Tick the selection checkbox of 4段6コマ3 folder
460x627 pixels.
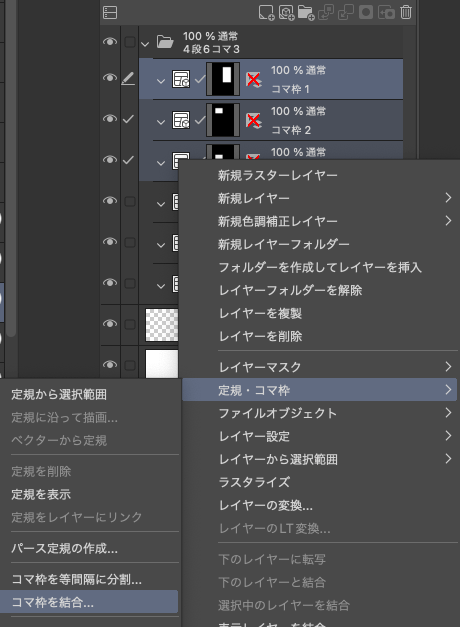click(x=130, y=42)
